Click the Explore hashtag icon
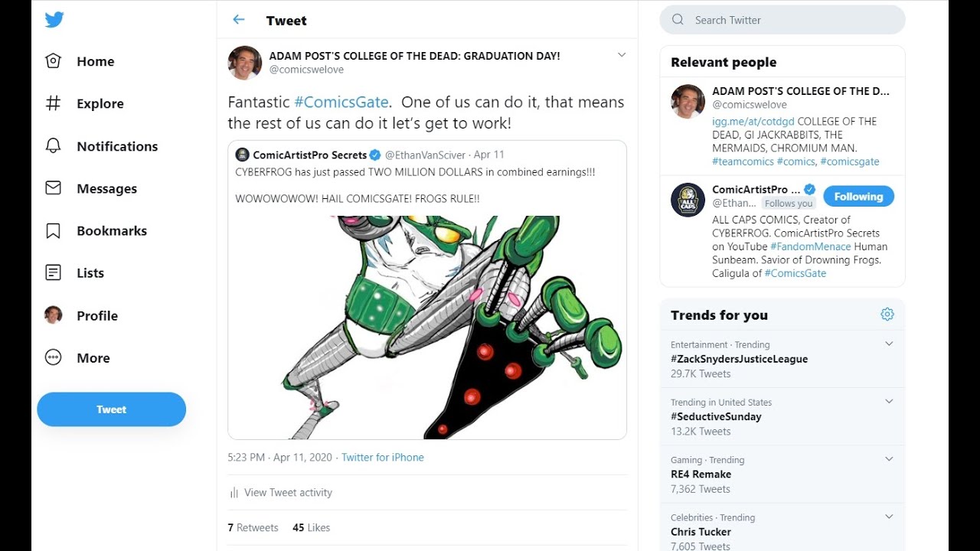This screenshot has height=551, width=980. (x=53, y=103)
